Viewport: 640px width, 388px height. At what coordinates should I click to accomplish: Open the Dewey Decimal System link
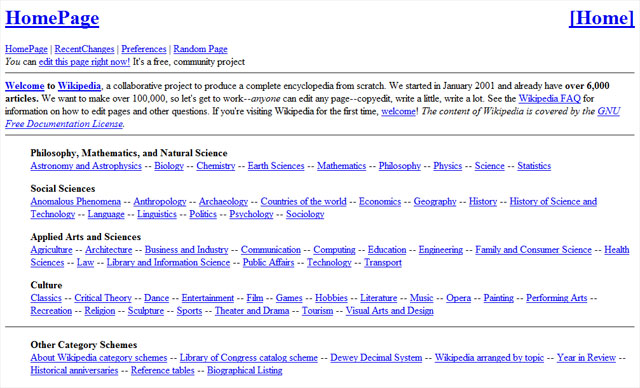[x=376, y=358]
